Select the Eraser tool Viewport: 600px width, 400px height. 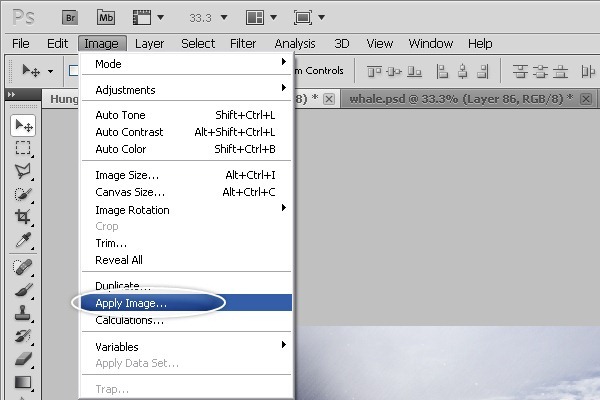click(x=23, y=358)
